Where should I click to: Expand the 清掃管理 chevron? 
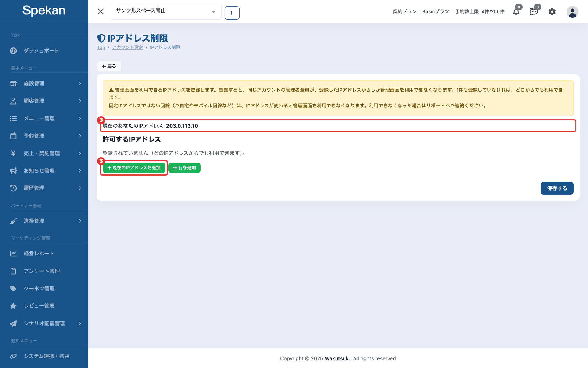(80, 221)
